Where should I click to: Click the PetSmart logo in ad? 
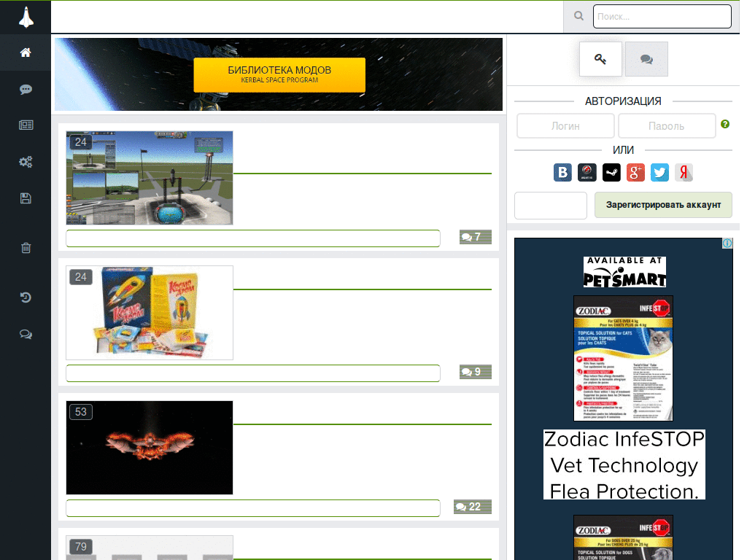tap(624, 272)
